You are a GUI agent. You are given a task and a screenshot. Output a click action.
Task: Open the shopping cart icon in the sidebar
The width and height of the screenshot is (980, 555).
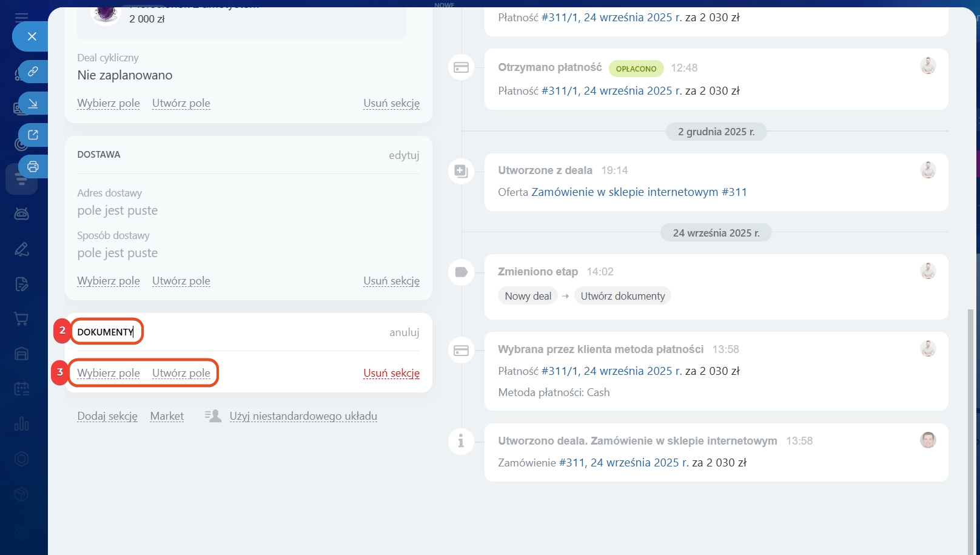[21, 318]
